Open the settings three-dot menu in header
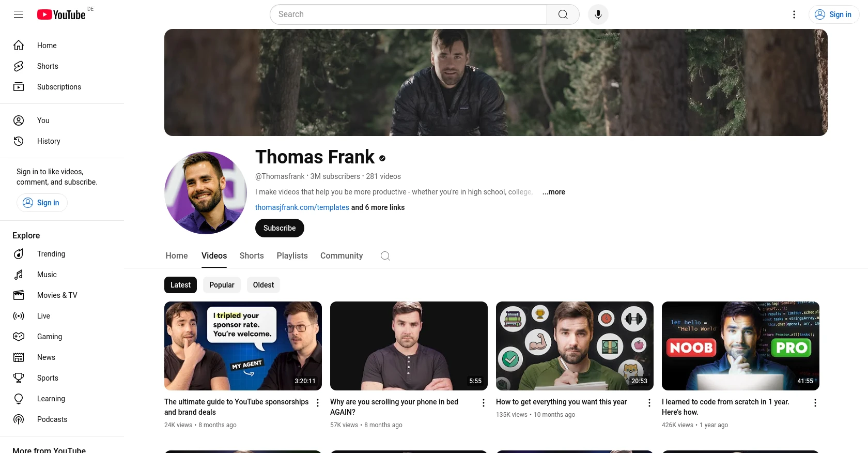Screen dimensions: 868x453 point(794,14)
